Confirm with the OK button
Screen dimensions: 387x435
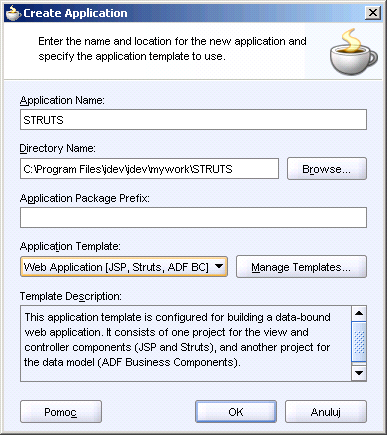coord(236,412)
